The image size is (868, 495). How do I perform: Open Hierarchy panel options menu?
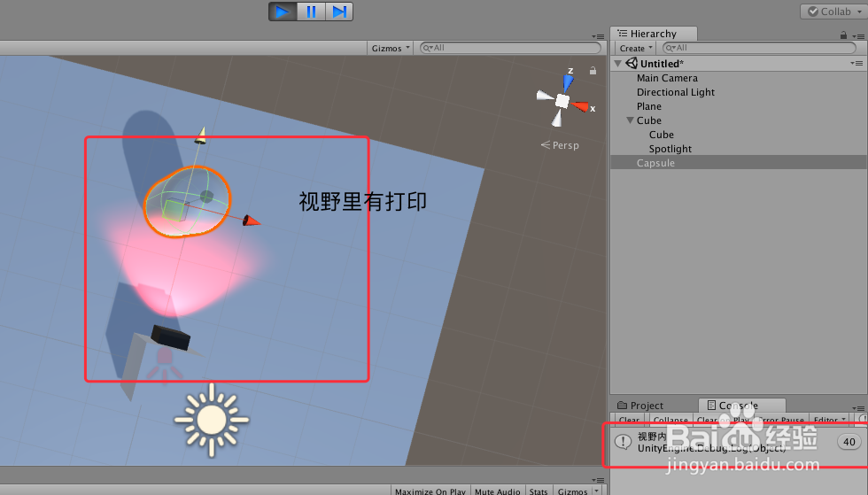click(858, 36)
